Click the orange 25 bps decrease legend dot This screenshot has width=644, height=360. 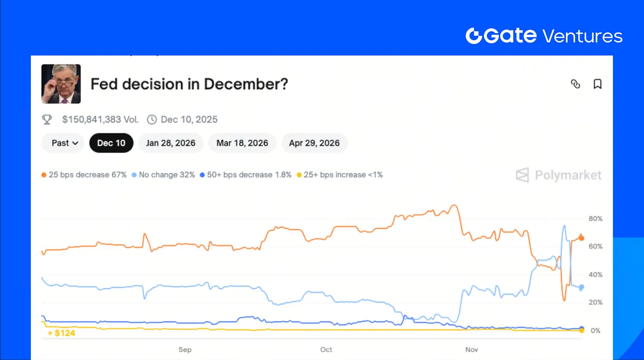pos(44,175)
